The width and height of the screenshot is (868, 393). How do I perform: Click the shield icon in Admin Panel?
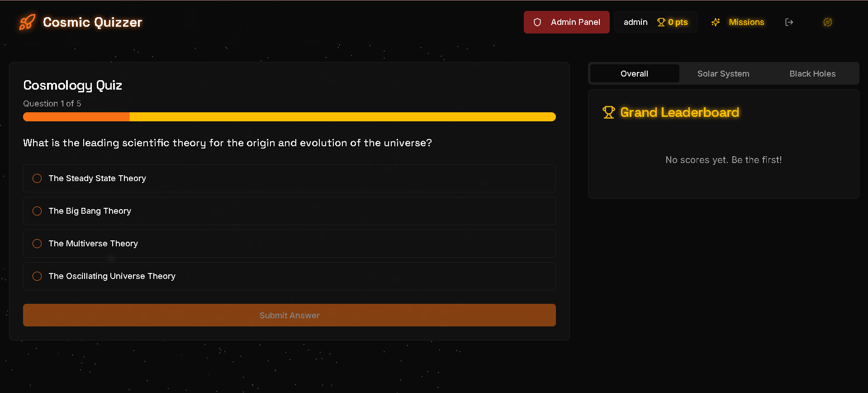(537, 22)
